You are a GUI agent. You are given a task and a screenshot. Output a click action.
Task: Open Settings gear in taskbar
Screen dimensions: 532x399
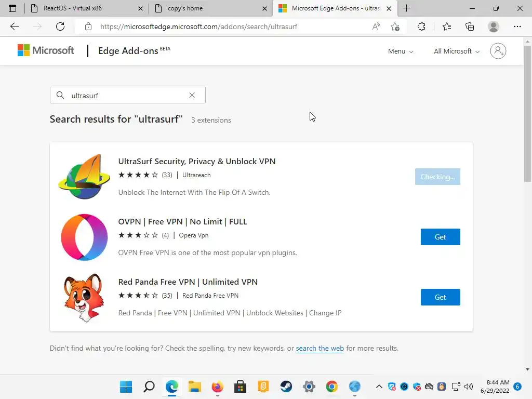(x=309, y=387)
